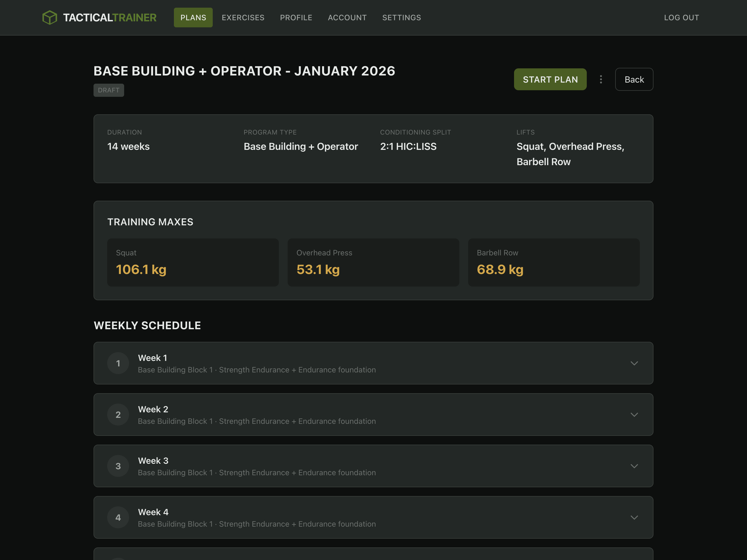
Task: Expand Week 2 with its chevron
Action: (634, 415)
